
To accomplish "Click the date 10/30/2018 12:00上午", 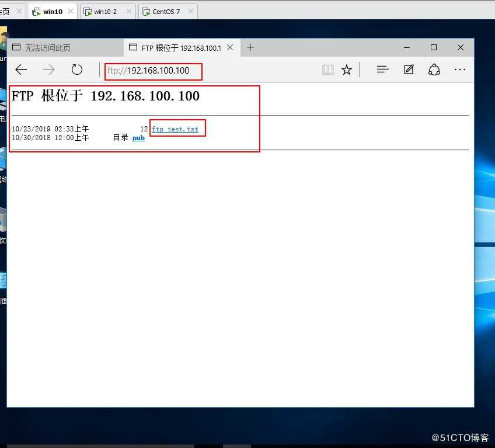I will point(50,138).
